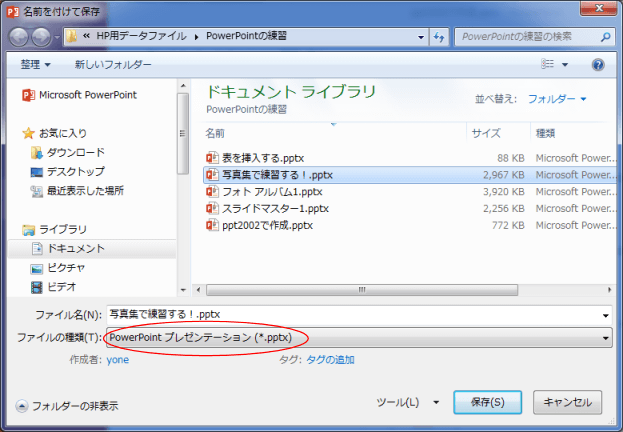Click the Forward navigation arrow

pos(41,38)
